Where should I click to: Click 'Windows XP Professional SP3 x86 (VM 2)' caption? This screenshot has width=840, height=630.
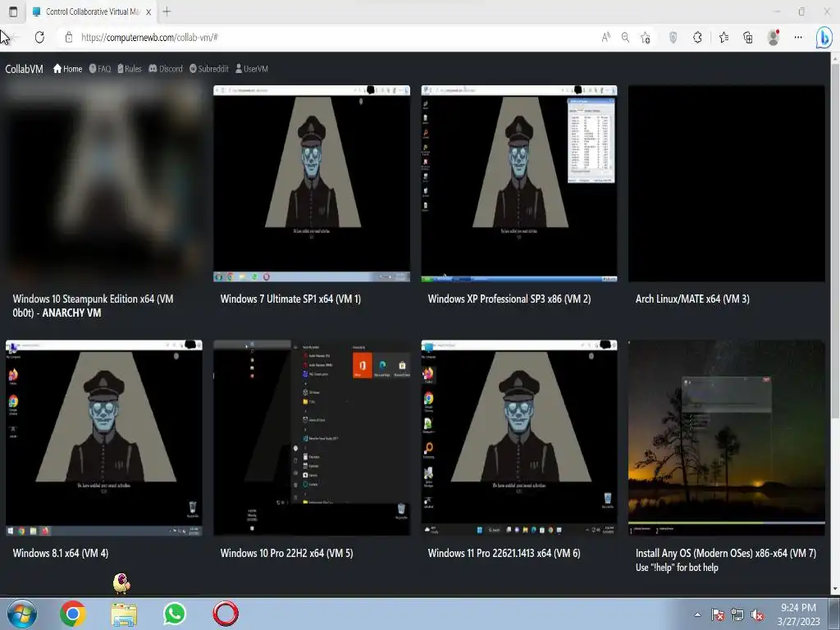pos(509,299)
